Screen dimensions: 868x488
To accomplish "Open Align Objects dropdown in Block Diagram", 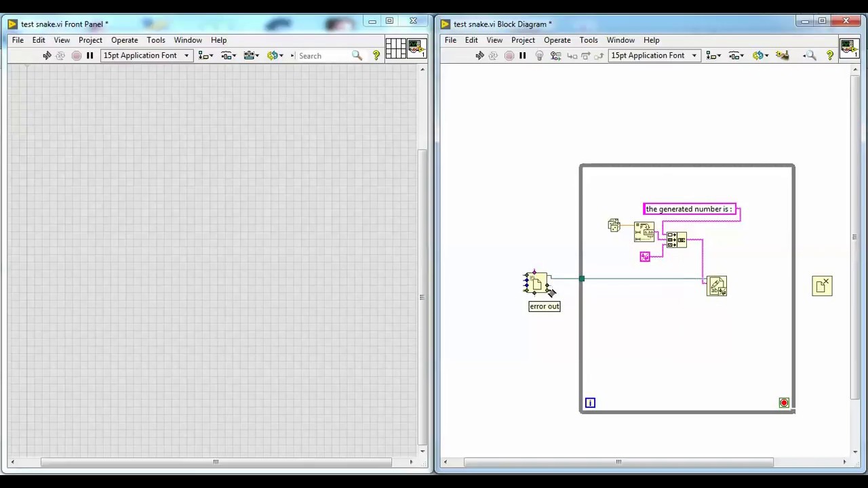I will pos(713,56).
